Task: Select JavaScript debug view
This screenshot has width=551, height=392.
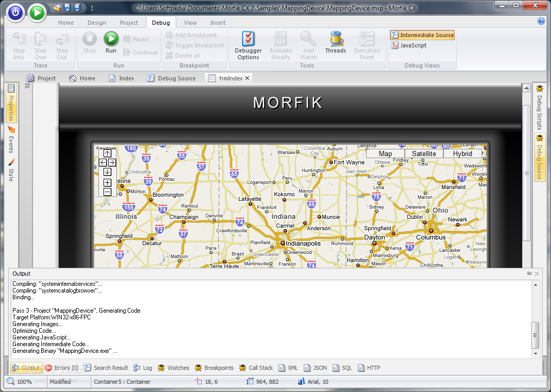Action: click(409, 45)
